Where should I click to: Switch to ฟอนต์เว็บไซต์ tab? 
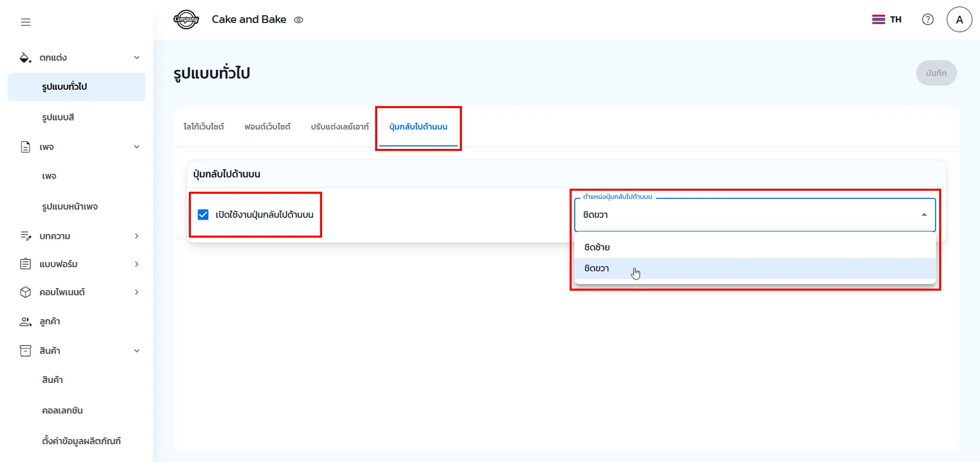click(x=267, y=126)
